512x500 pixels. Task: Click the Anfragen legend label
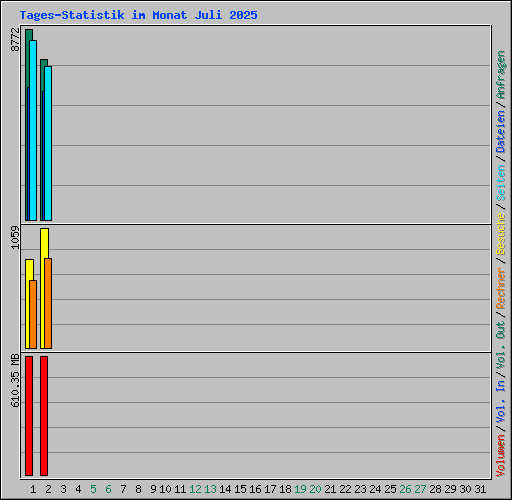(501, 75)
